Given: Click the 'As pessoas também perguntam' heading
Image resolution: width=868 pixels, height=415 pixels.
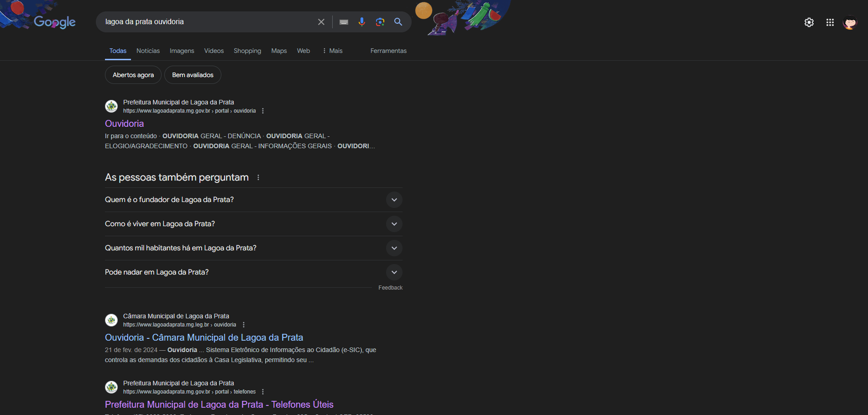Looking at the screenshot, I should pyautogui.click(x=177, y=177).
